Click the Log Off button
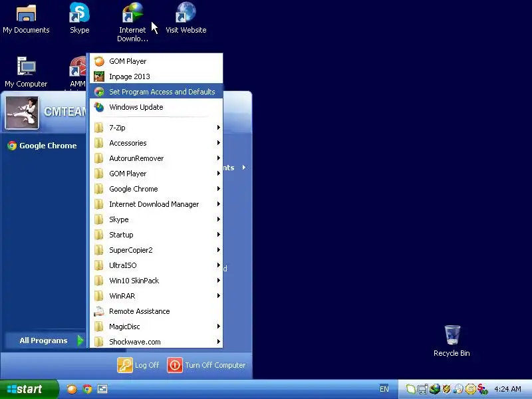Screen dimensions: 532x399 138,365
